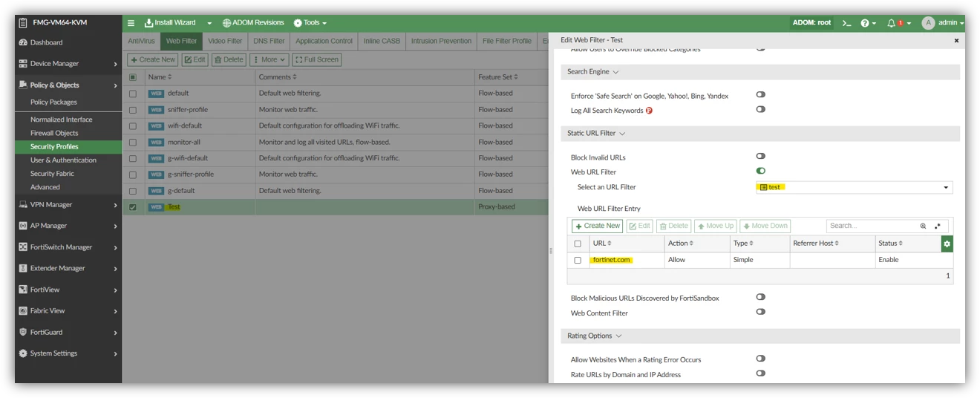This screenshot has width=980, height=398.
Task: Open the Tools menu
Action: coord(310,23)
